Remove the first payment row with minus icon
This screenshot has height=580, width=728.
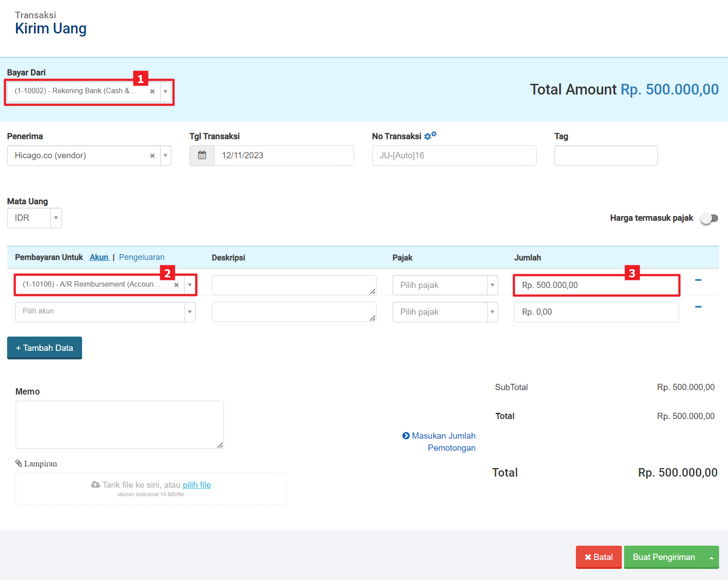(698, 280)
